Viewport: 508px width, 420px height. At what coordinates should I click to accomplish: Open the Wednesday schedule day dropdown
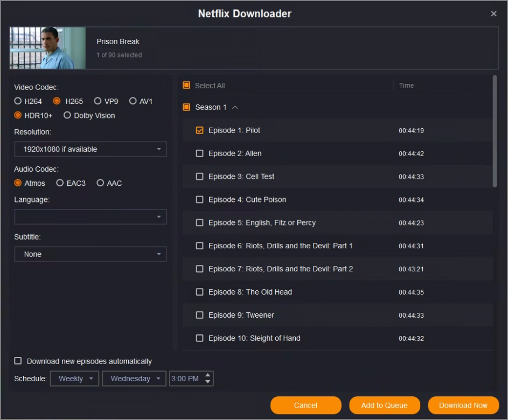[x=134, y=379]
